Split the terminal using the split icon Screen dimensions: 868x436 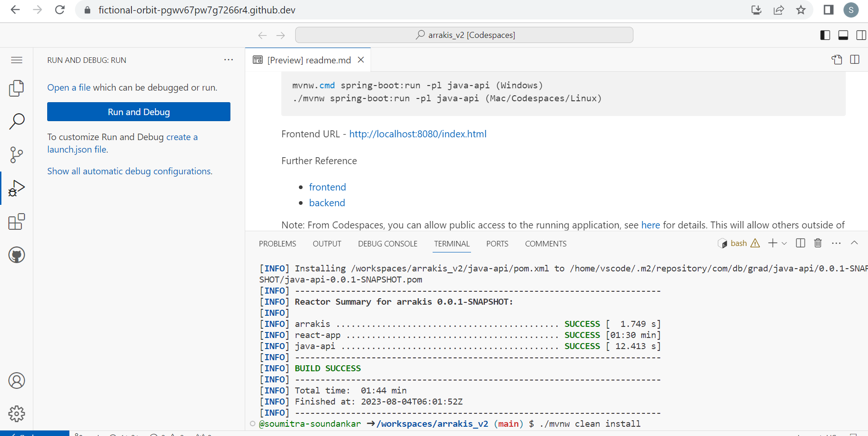click(x=800, y=243)
